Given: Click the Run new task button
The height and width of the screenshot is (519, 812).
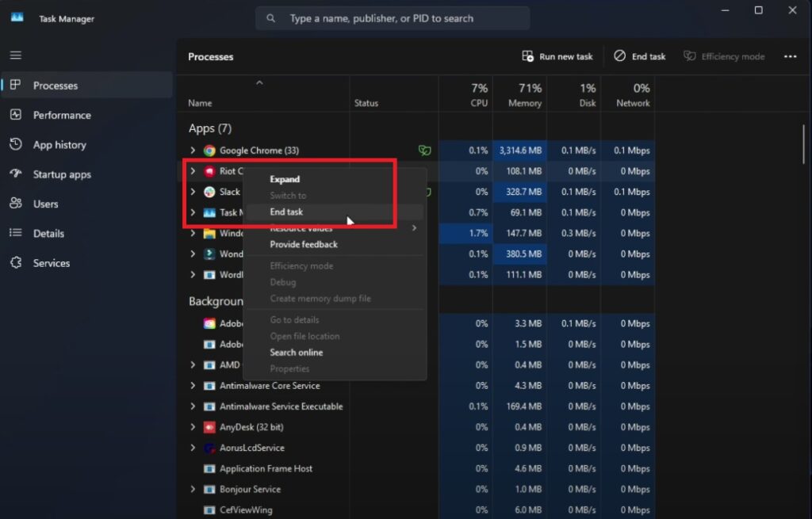Looking at the screenshot, I should coord(557,55).
